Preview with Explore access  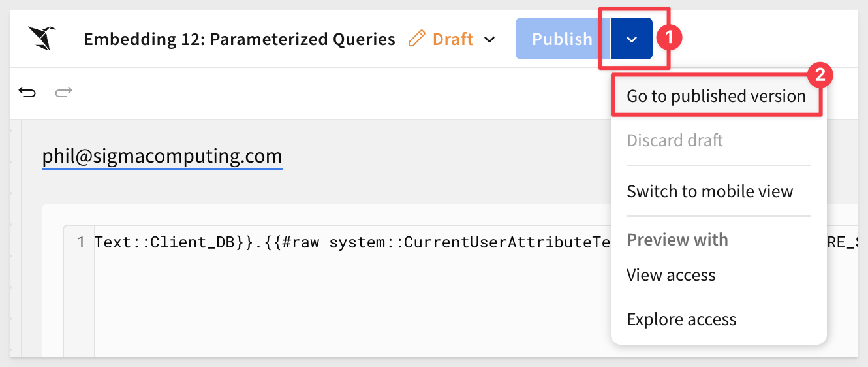[681, 319]
